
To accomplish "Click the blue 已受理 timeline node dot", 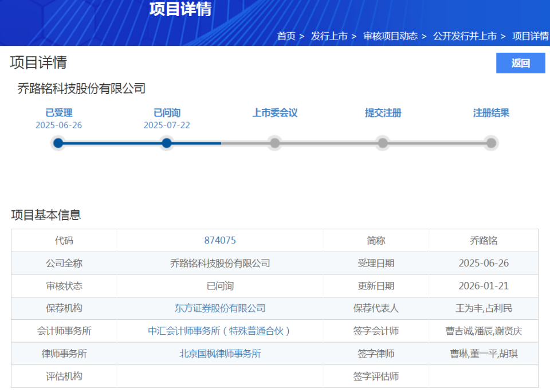I will (58, 143).
